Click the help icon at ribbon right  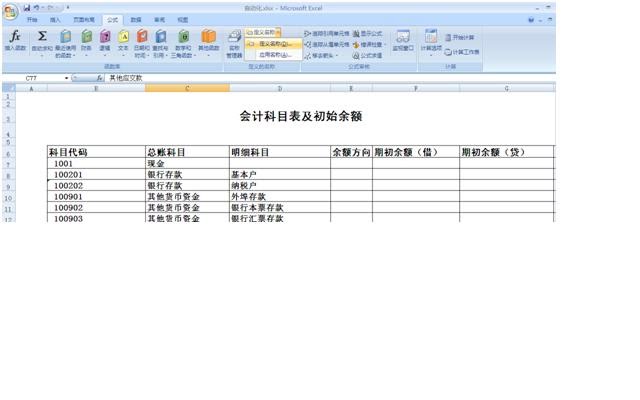pyautogui.click(x=531, y=20)
